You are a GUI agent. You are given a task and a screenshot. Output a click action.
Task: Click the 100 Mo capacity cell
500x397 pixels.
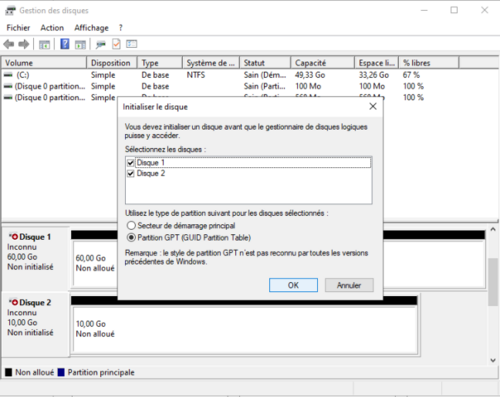[x=308, y=86]
